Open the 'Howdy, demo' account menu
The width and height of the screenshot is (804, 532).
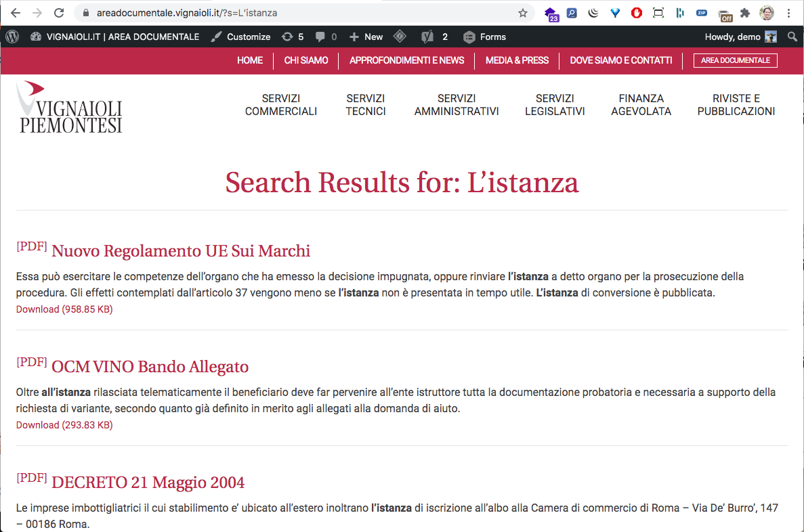732,37
